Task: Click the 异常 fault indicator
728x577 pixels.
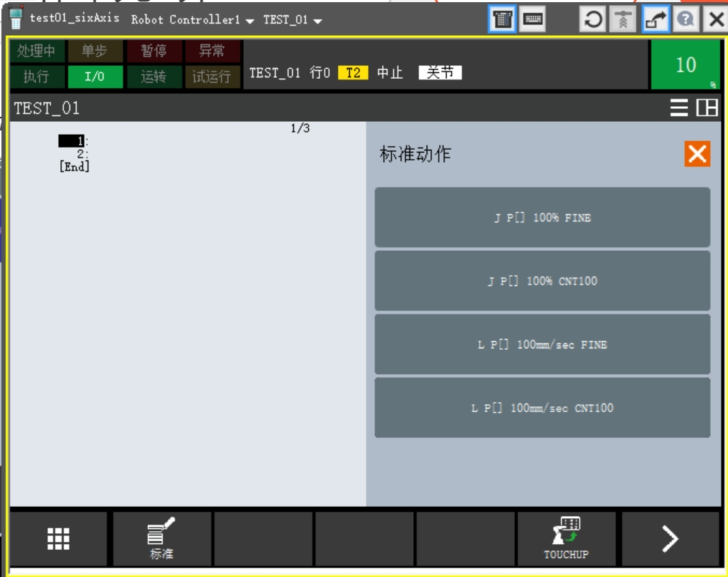Action: [x=212, y=51]
